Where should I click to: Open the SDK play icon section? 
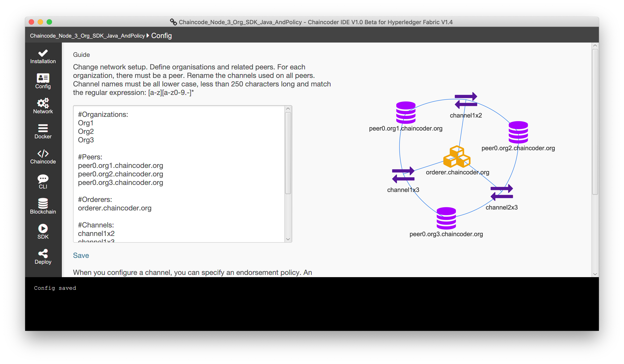(x=43, y=231)
